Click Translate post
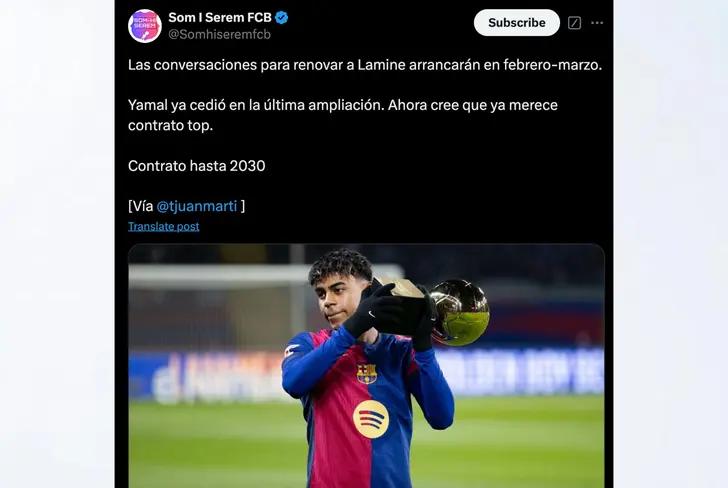728x488 pixels. point(163,226)
